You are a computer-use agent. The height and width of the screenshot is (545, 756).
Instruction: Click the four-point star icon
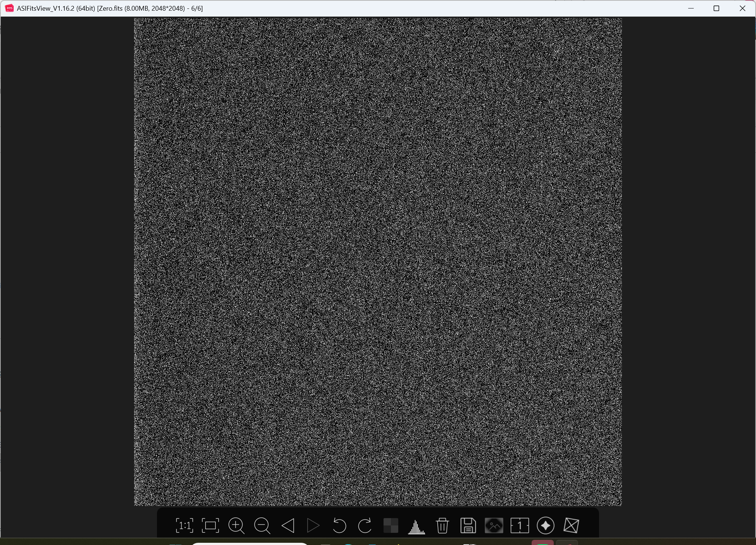546,525
